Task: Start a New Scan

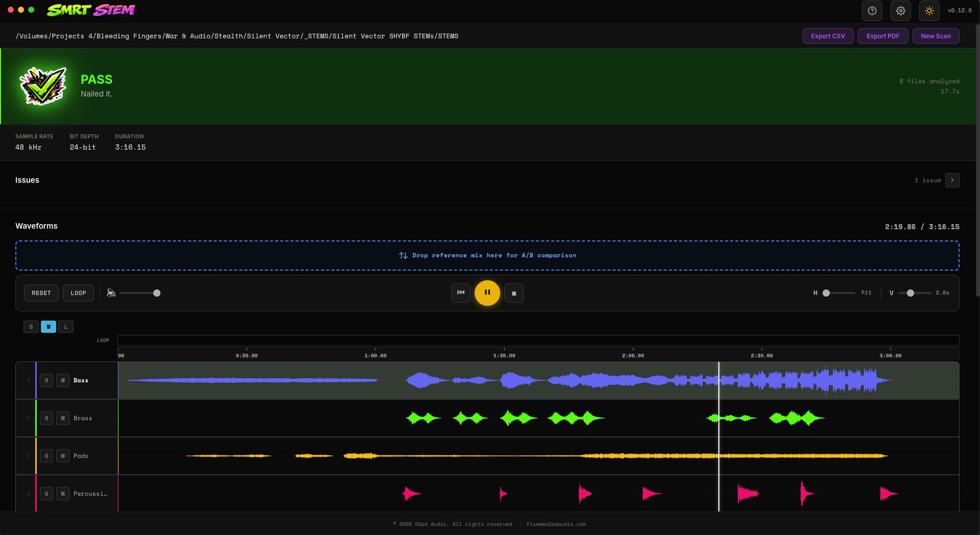Action: pos(936,36)
